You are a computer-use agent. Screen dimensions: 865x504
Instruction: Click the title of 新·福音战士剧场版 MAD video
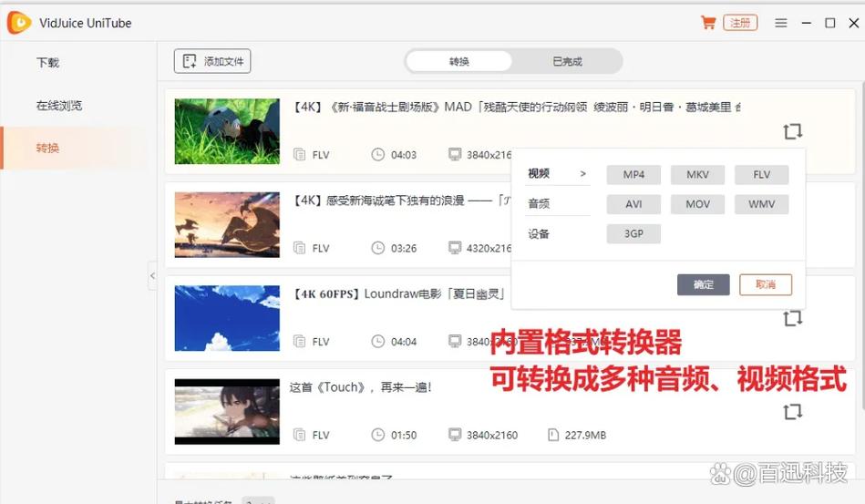tap(516, 107)
